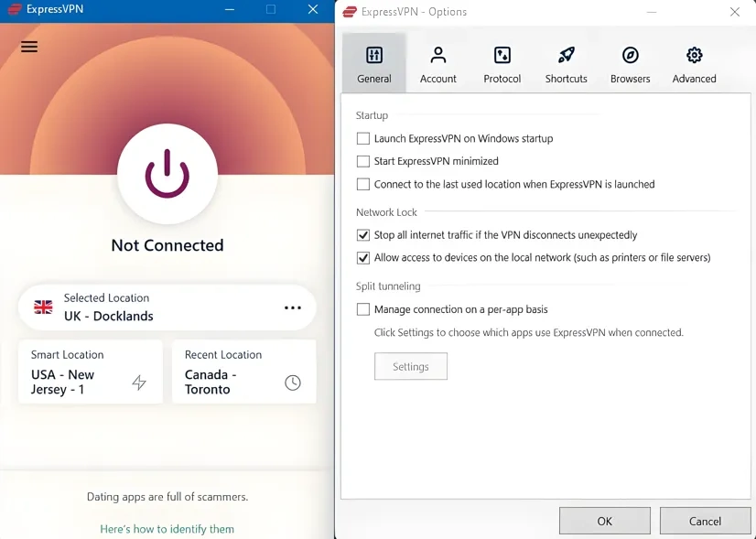Viewport: 756px width, 539px height.
Task: Follow the 'Here's how to identify them' link
Action: (167, 529)
